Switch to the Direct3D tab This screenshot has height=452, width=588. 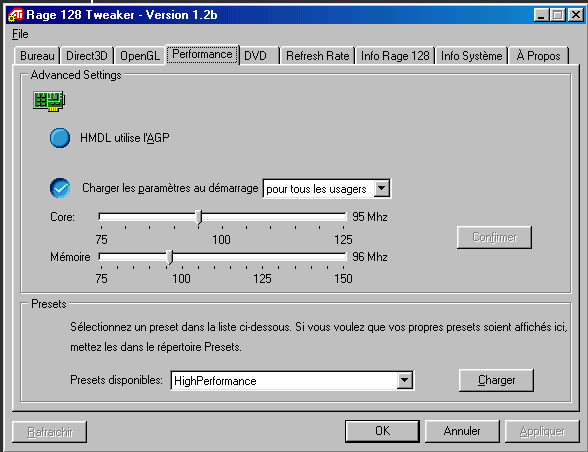[87, 56]
